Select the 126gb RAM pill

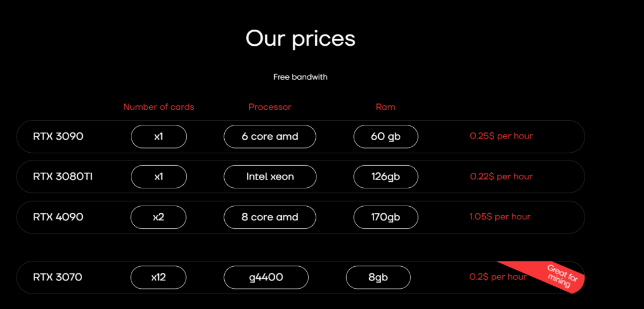click(x=385, y=176)
